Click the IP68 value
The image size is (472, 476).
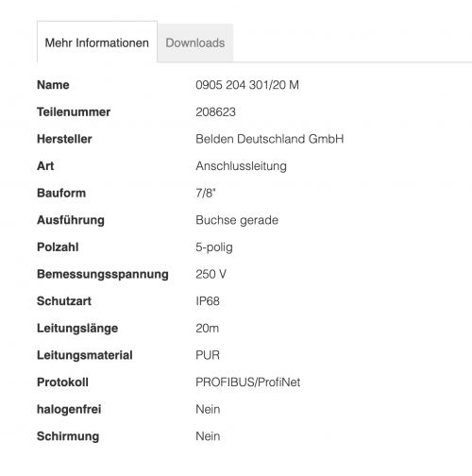[208, 301]
